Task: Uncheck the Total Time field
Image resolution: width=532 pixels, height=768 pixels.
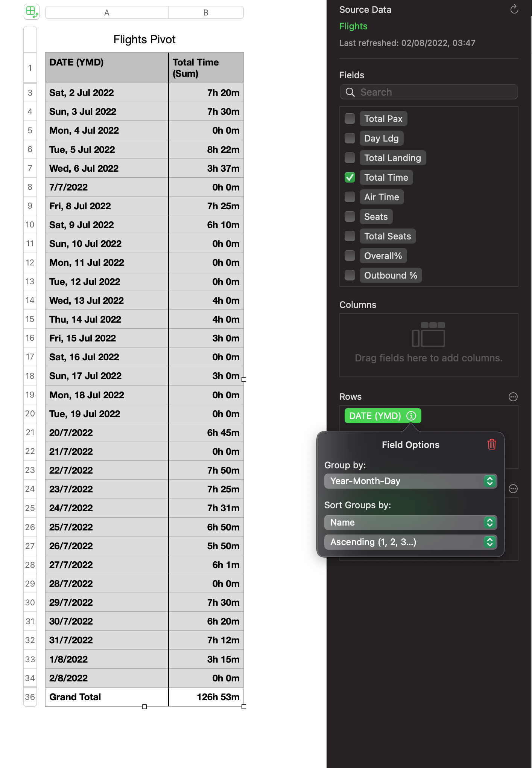Action: 350,178
